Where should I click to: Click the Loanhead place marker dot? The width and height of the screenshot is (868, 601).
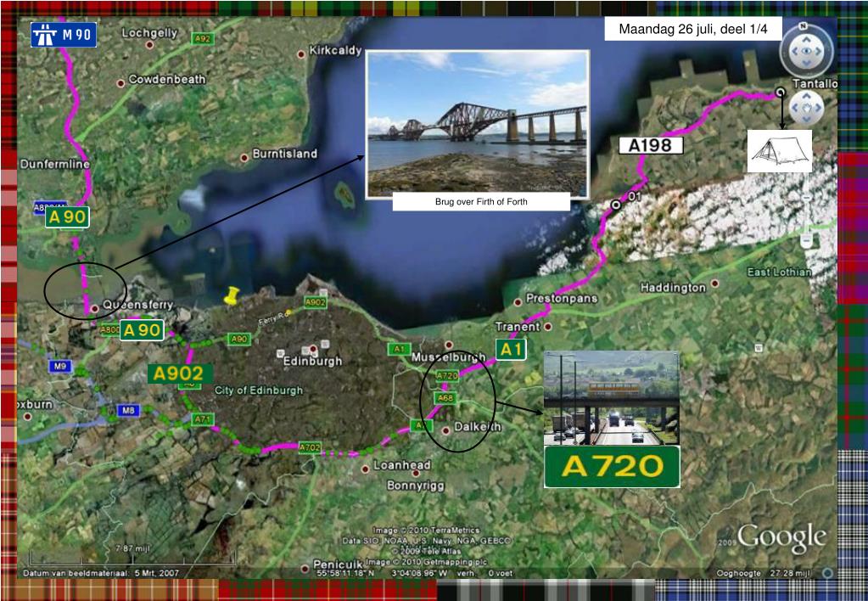(x=365, y=469)
